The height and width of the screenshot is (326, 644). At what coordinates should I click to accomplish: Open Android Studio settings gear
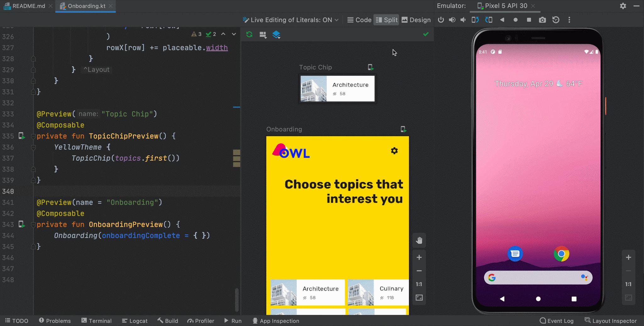pos(623,6)
